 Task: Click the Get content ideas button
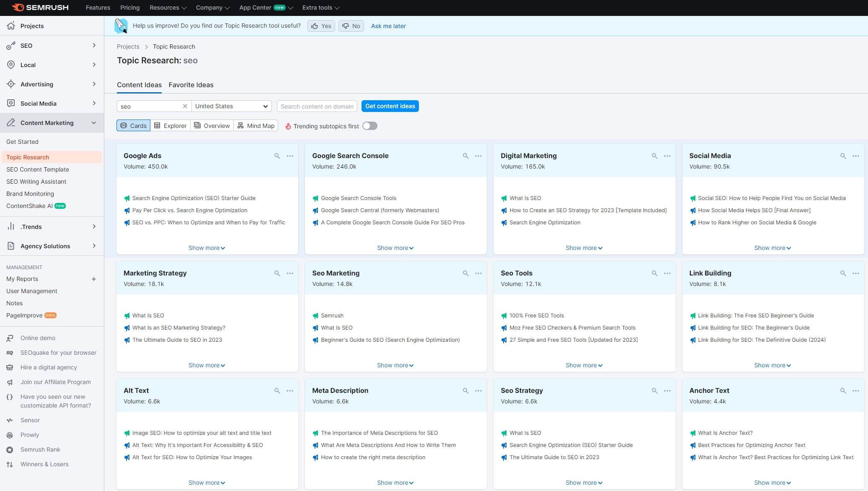(390, 106)
